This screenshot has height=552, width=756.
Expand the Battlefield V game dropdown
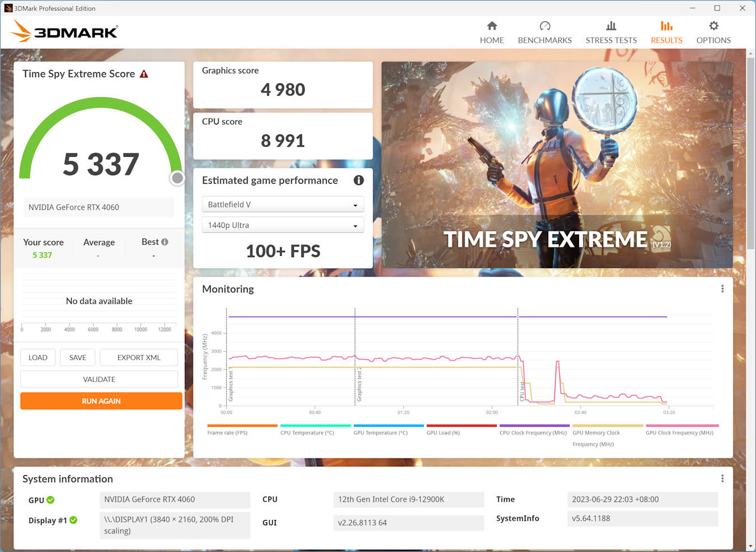[x=283, y=205]
